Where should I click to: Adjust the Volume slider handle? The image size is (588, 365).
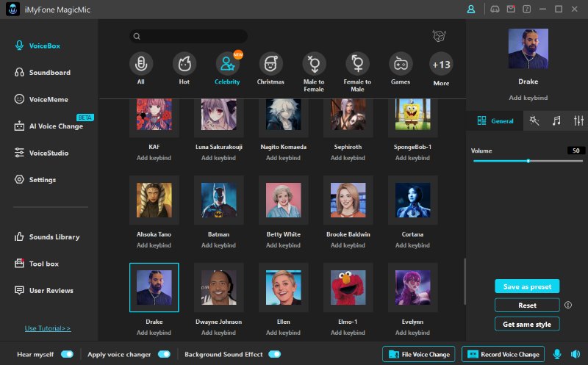(528, 161)
